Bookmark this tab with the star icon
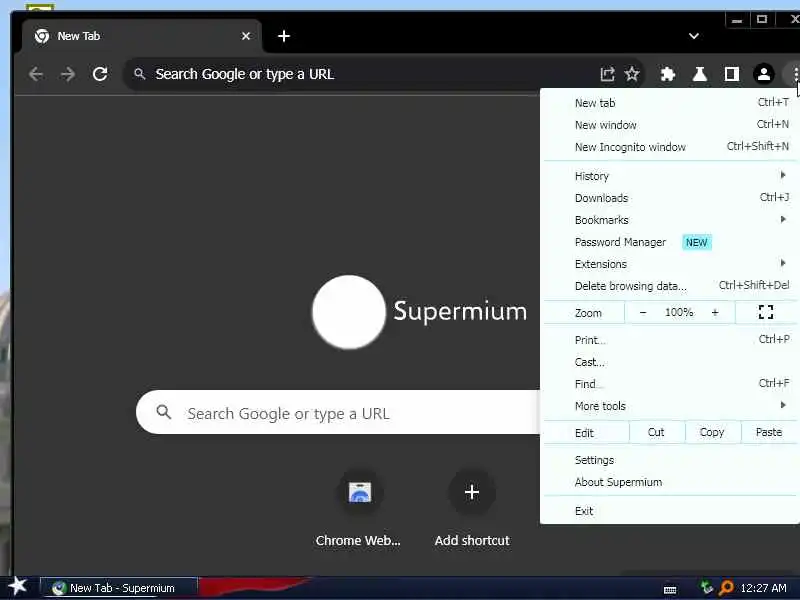The height and width of the screenshot is (600, 800). 632,74
